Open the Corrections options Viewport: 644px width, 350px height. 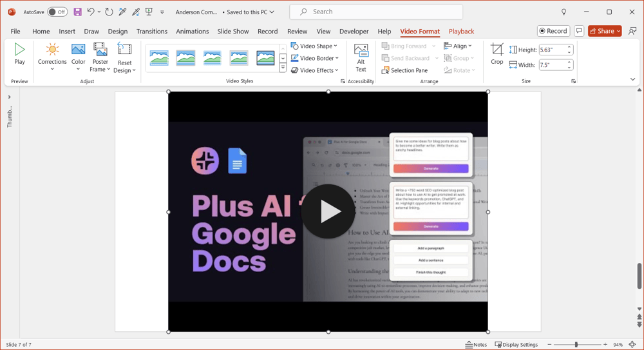click(52, 57)
